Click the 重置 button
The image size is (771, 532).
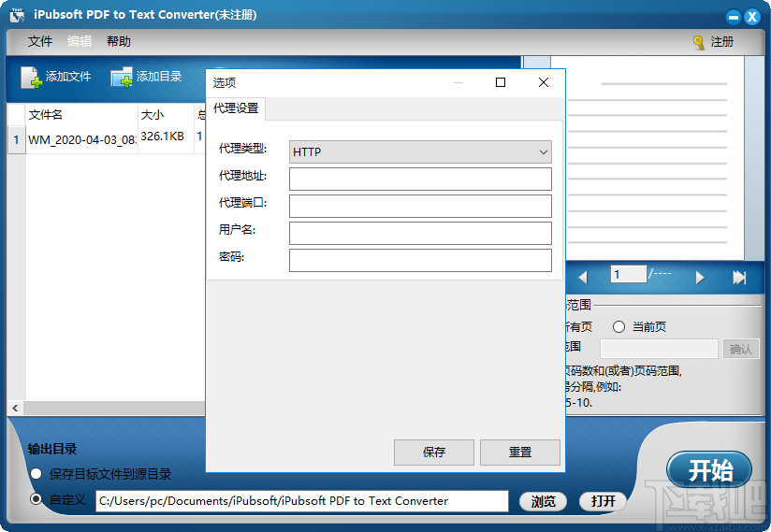pos(519,452)
